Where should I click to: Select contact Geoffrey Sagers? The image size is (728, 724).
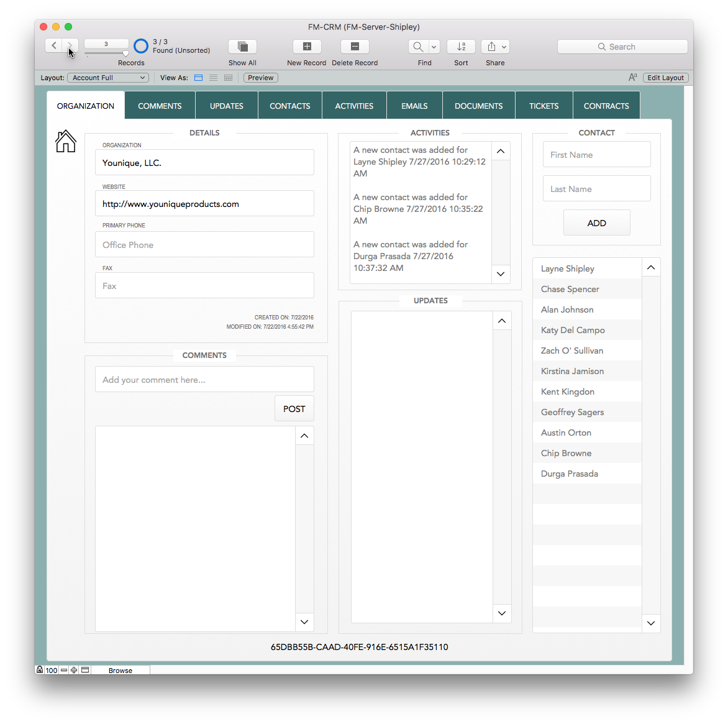coord(588,412)
